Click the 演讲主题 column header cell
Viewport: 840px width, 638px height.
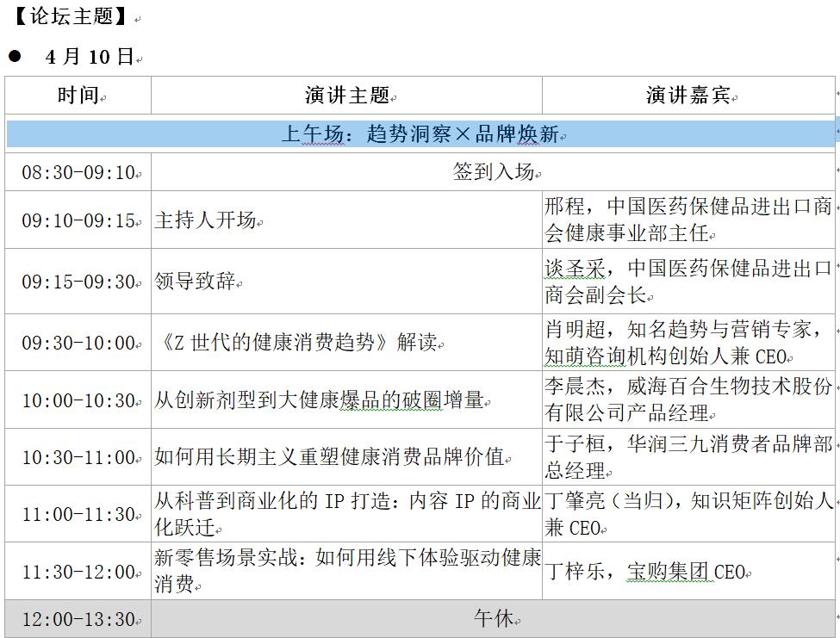(x=346, y=96)
